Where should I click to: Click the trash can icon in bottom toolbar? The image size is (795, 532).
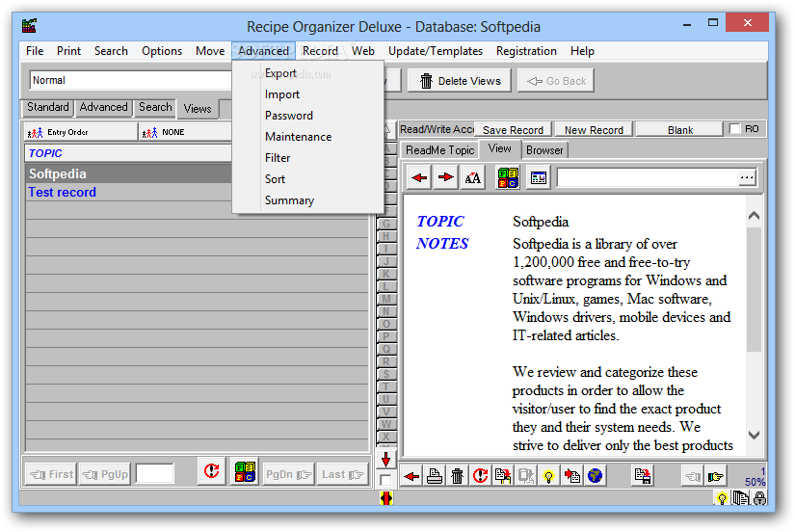pyautogui.click(x=458, y=476)
